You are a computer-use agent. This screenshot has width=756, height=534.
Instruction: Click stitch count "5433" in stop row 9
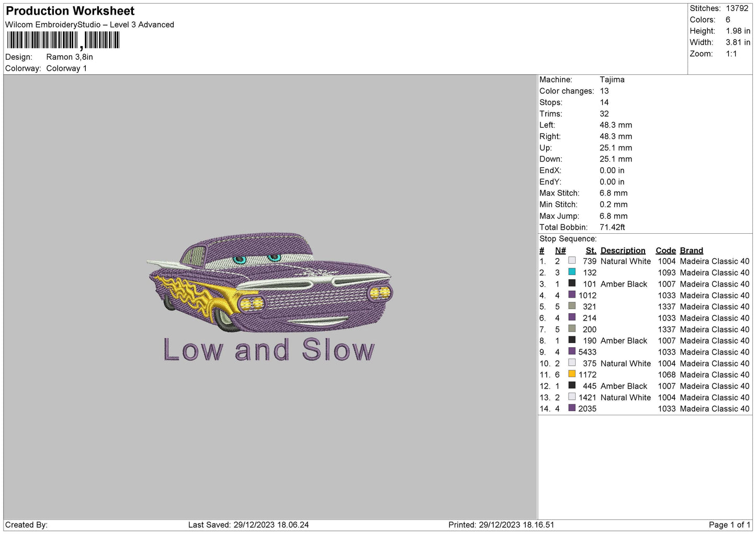coord(588,352)
